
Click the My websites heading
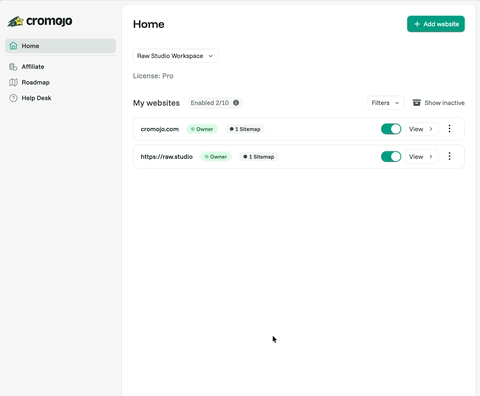point(156,103)
